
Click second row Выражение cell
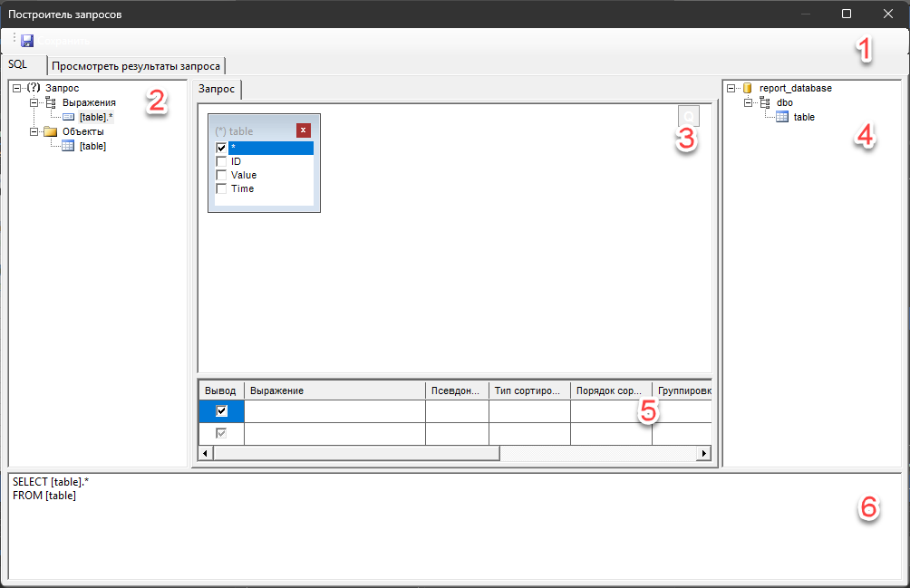334,434
